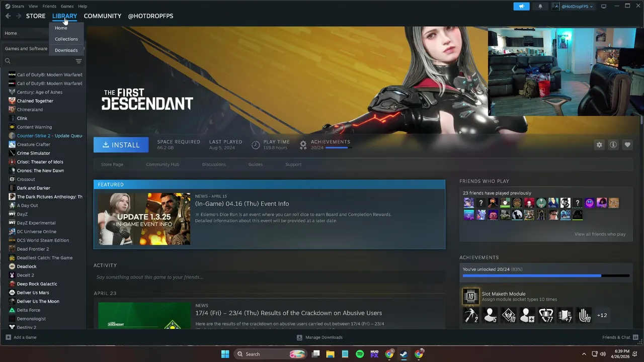Screen dimensions: 644x362
Task: Open the Crackdown on Abusive Users news
Action: click(289, 313)
